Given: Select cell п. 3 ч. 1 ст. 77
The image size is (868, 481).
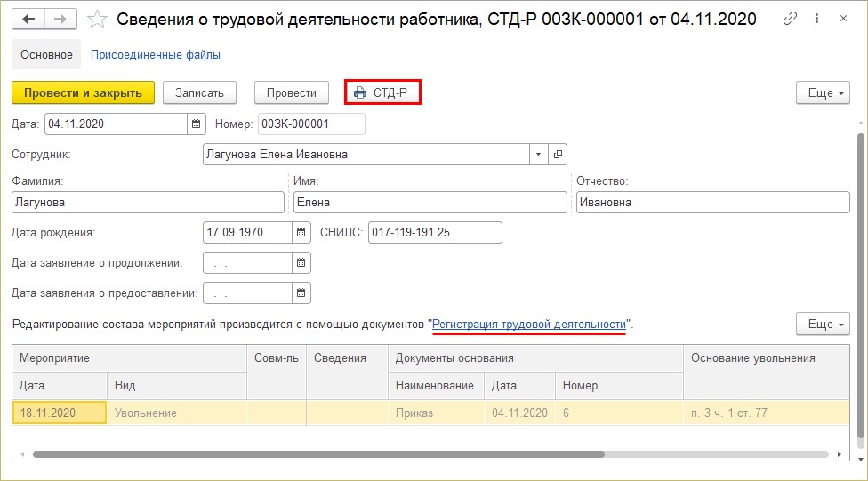Looking at the screenshot, I should pyautogui.click(x=767, y=413).
